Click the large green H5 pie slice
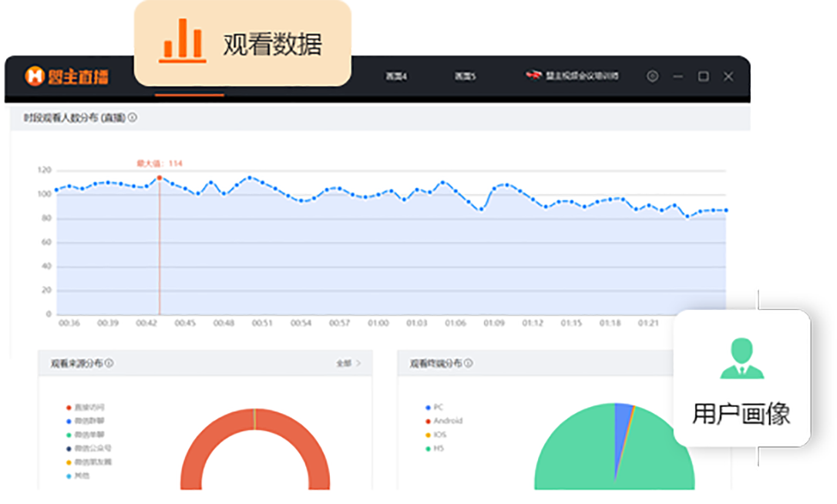This screenshot has height=504, width=837. coord(576,454)
